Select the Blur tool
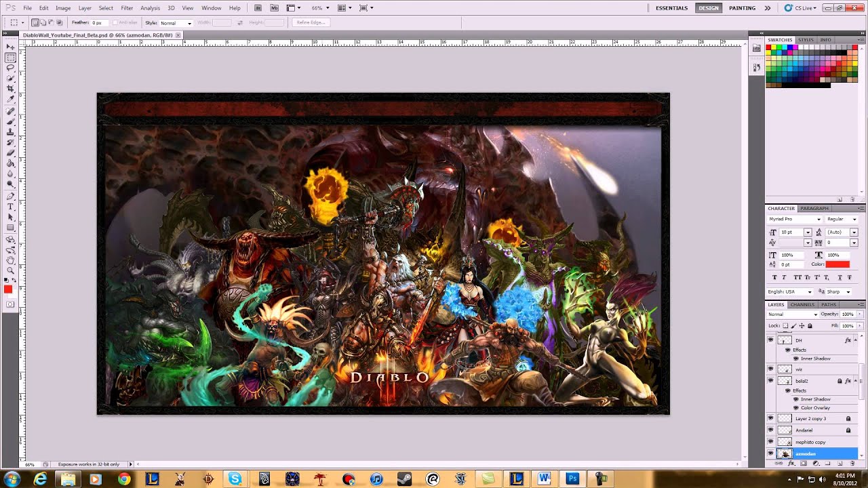 pyautogui.click(x=10, y=174)
